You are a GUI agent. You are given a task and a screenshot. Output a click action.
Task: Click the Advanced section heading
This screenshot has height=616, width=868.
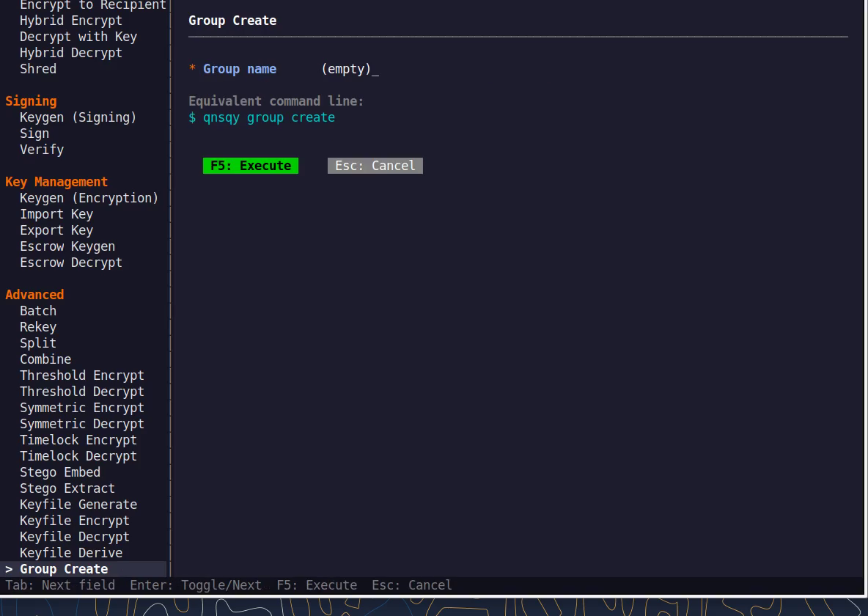(34, 295)
